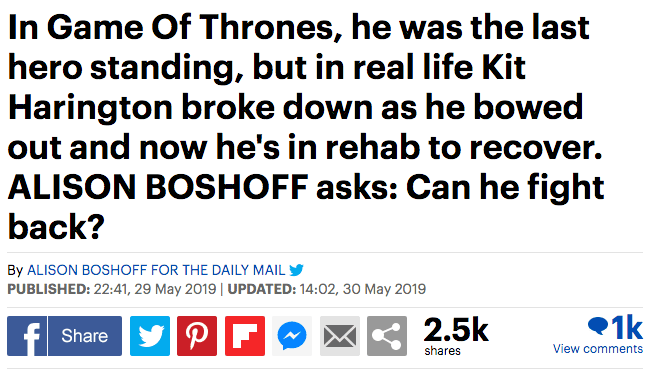
Task: Email the article using the envelope icon
Action: (x=340, y=336)
